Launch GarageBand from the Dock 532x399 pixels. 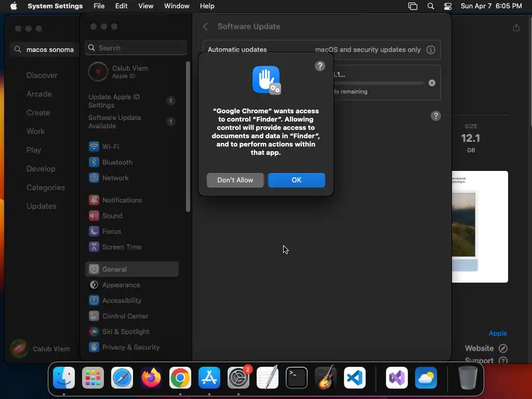tap(326, 378)
